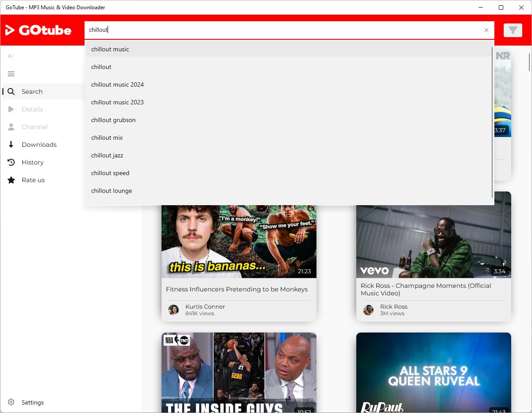Toggle the hamburger navigation menu
Screen dimensions: 532x413
(x=11, y=74)
